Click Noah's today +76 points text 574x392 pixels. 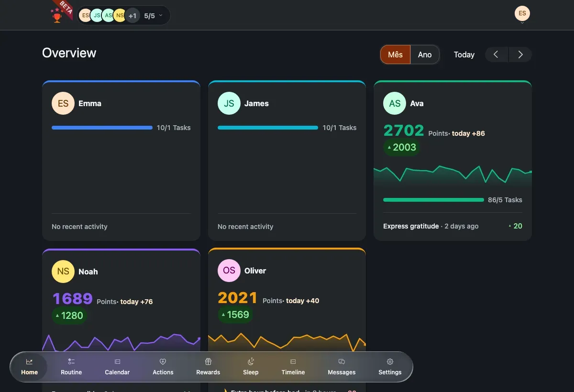pyautogui.click(x=136, y=302)
